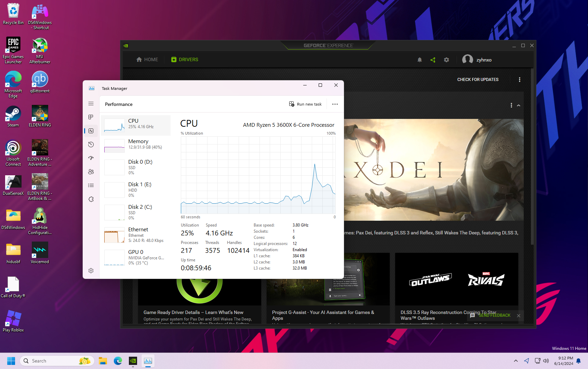588x369 pixels.
Task: Select Disk 0 (D:) performance entry
Action: tap(136, 167)
